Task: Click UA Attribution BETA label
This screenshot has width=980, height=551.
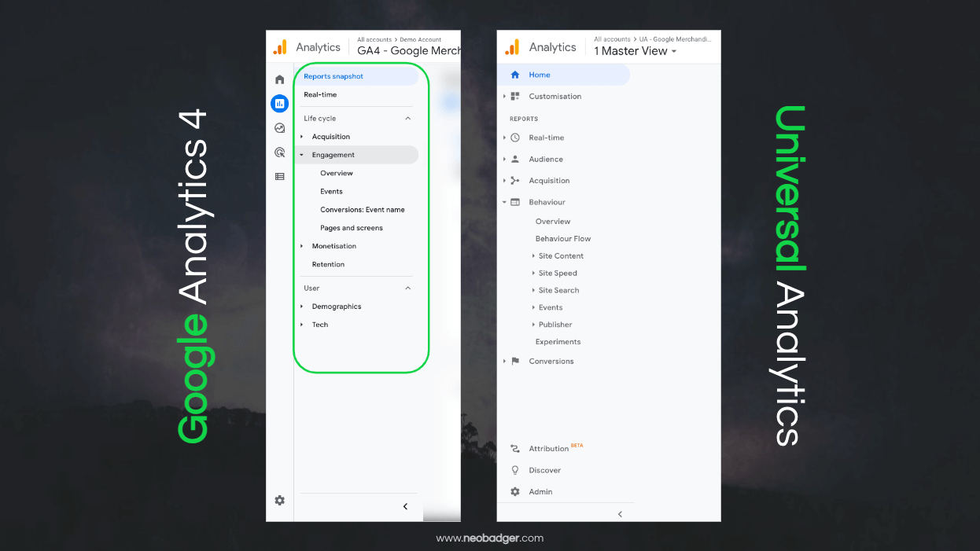Action: (556, 448)
